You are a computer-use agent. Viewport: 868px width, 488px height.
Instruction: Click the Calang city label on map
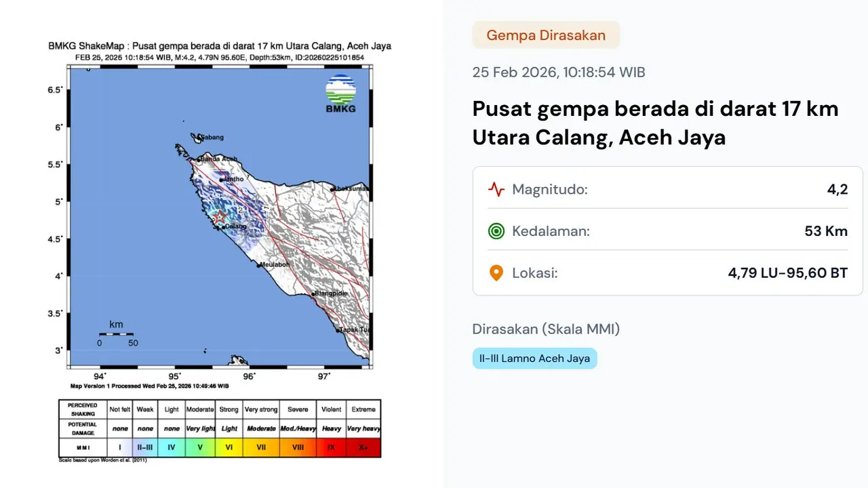click(235, 226)
